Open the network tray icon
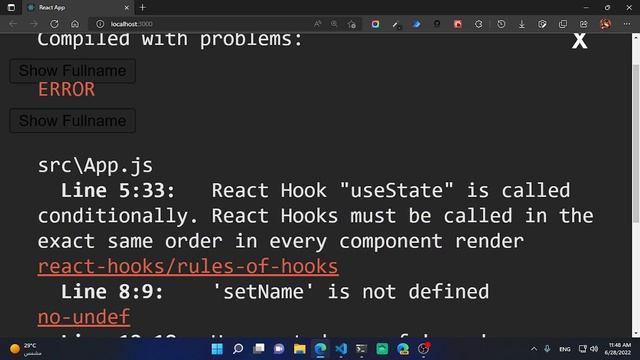Image resolution: width=640 pixels, height=360 pixels. click(x=582, y=349)
